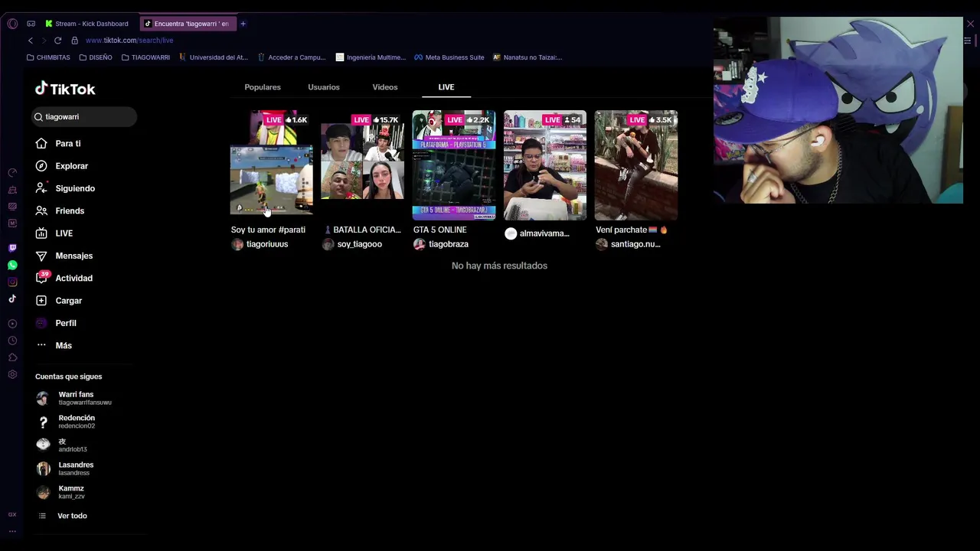Screen dimensions: 980x551
Task: Switch to the Populares search tab
Action: [x=263, y=87]
